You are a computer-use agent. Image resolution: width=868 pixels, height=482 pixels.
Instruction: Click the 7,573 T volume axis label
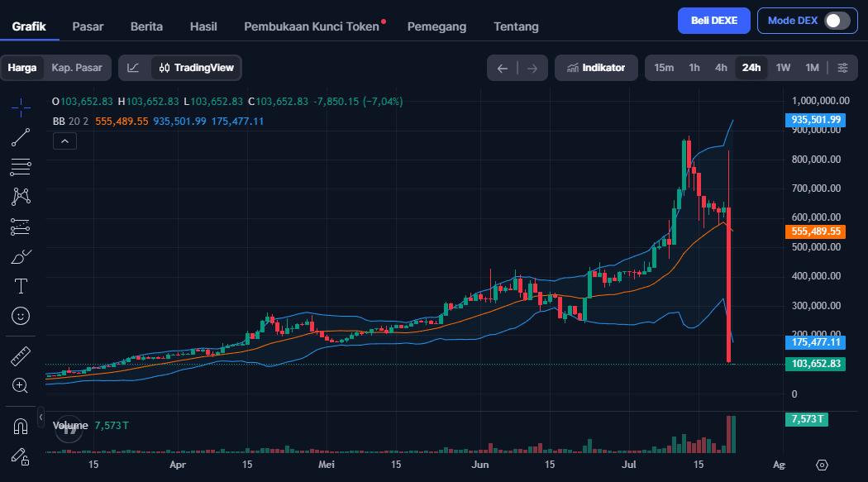point(807,419)
